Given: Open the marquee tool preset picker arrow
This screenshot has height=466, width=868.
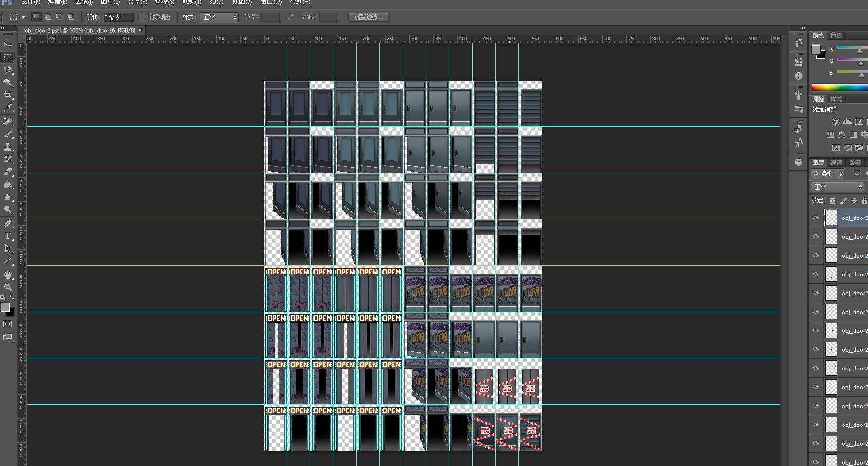Looking at the screenshot, I should (23, 17).
